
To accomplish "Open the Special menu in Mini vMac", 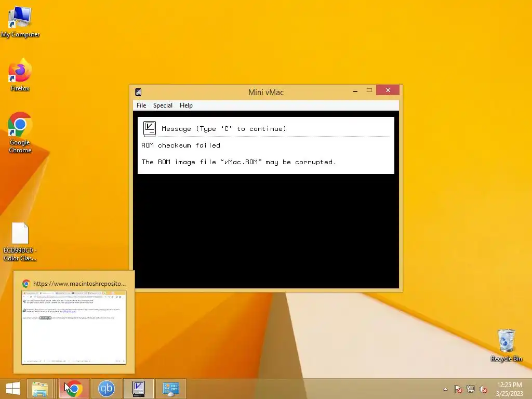I will pyautogui.click(x=163, y=105).
